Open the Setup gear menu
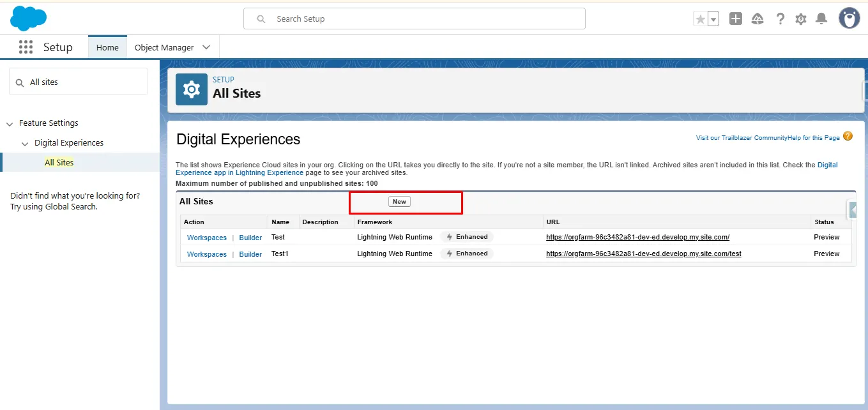 point(801,19)
